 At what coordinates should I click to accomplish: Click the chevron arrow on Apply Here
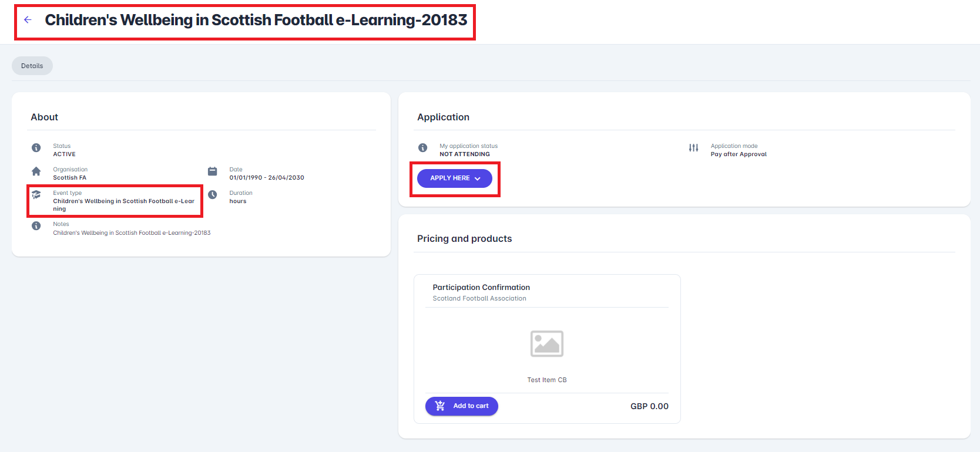[478, 178]
